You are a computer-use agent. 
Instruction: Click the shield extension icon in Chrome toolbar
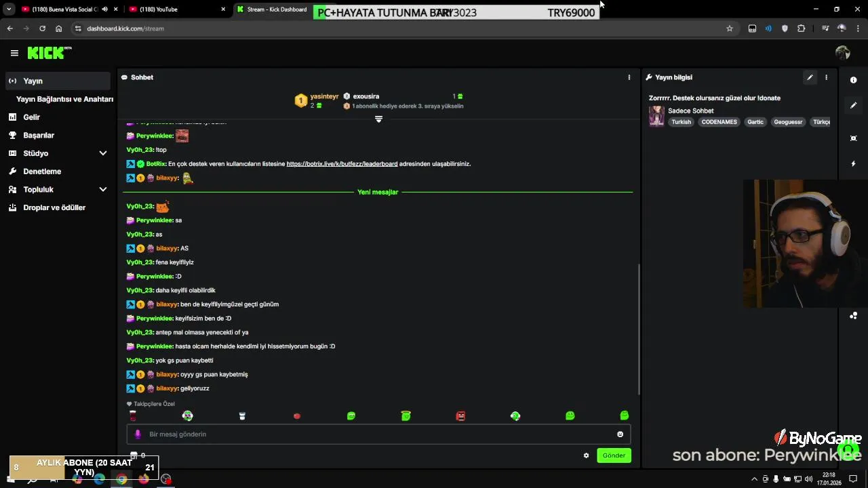pos(785,28)
